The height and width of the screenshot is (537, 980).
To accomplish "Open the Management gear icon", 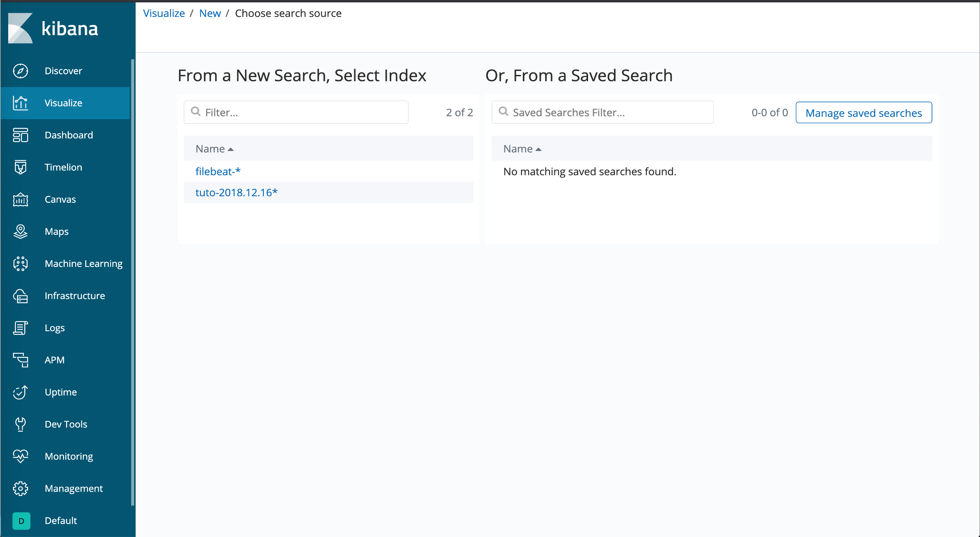I will coord(20,489).
